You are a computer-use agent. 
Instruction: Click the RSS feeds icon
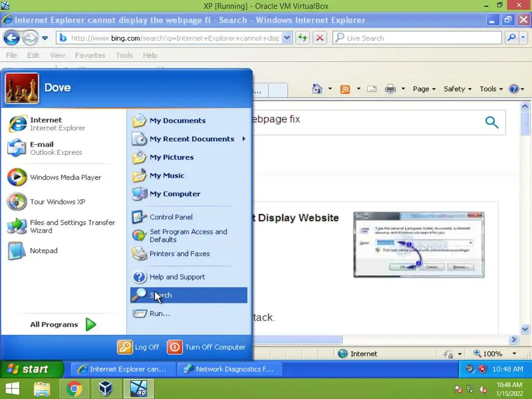click(x=345, y=89)
